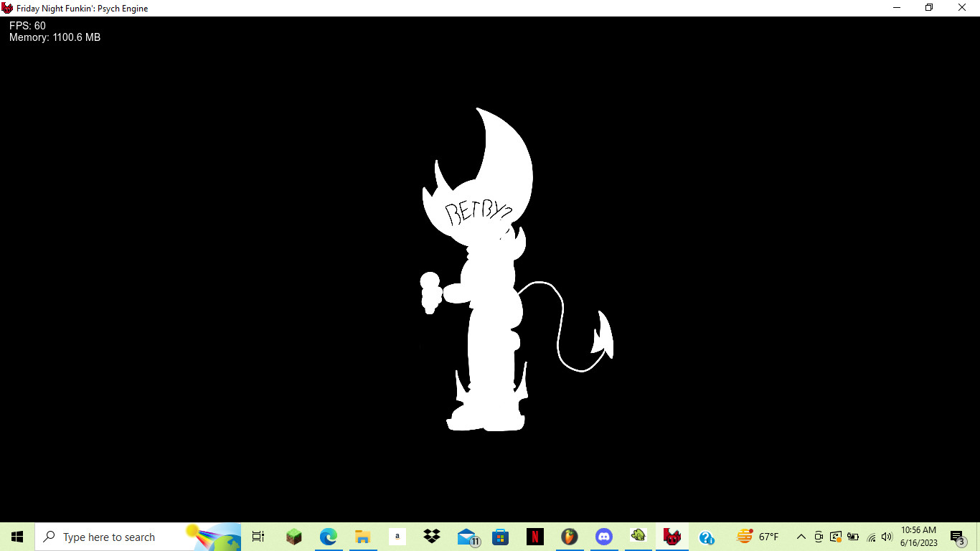The width and height of the screenshot is (980, 551).
Task: Open the Amazon taskbar shortcut
Action: coord(397,537)
